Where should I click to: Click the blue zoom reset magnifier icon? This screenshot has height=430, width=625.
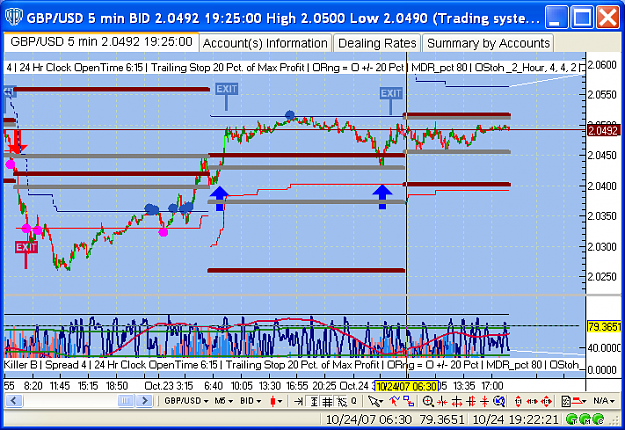click(499, 401)
